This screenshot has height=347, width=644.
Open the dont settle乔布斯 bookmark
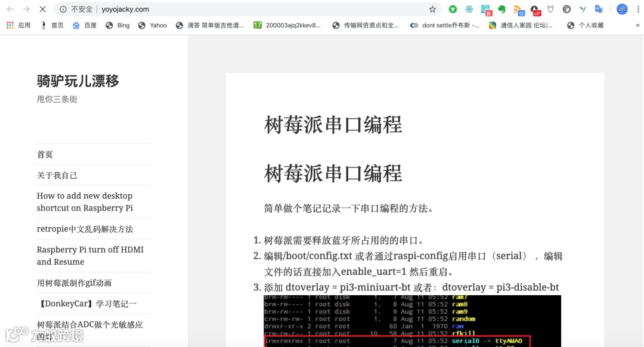pos(445,25)
